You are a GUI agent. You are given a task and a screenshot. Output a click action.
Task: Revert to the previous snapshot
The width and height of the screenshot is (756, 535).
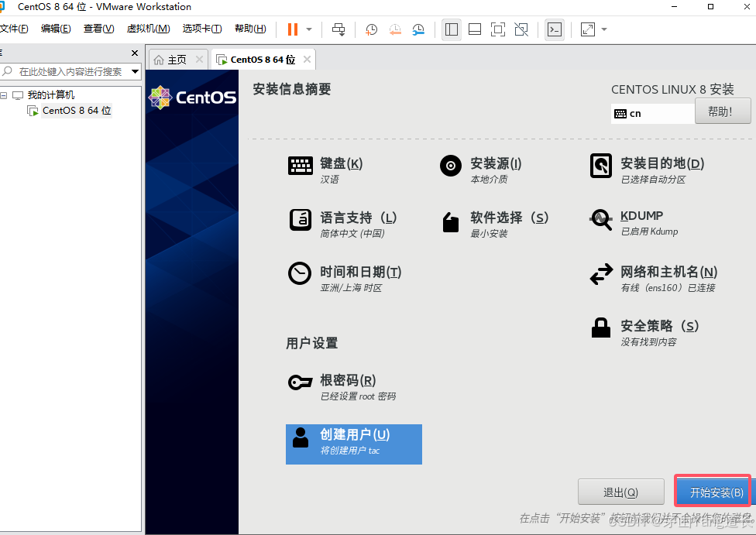click(x=395, y=29)
